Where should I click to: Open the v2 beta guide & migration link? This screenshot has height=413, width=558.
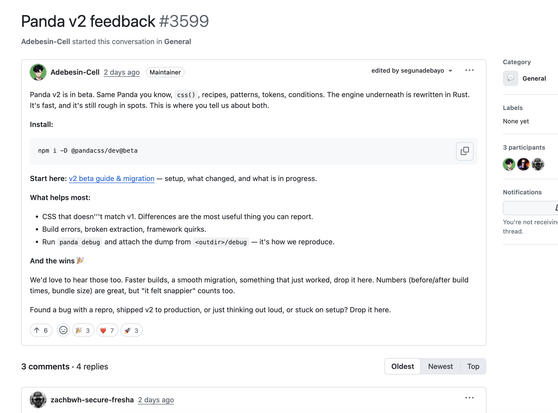point(111,179)
